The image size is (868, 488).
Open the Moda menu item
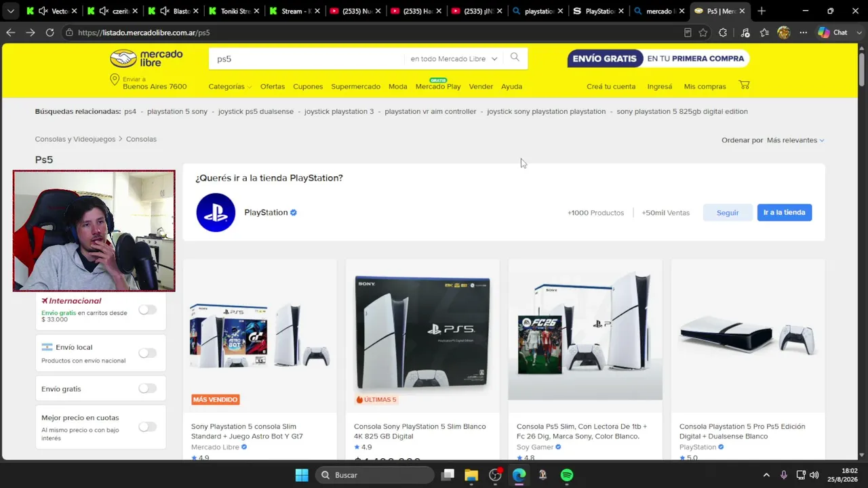(x=398, y=87)
